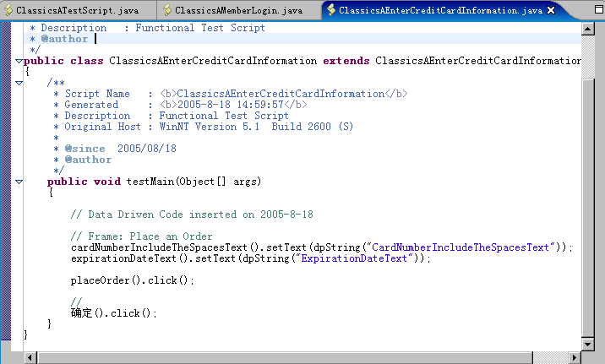The image size is (605, 364).
Task: Select the ClassicsAEnterCreditCardInformation.java tab label
Action: point(439,10)
